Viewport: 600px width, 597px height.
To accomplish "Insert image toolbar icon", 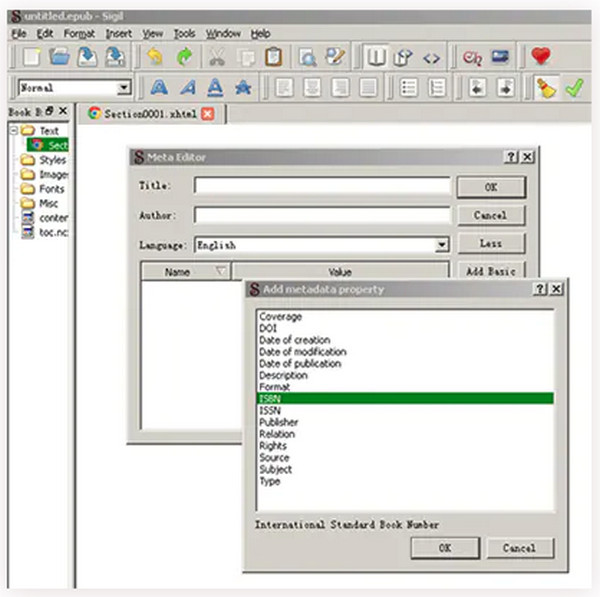I will pyautogui.click(x=500, y=57).
